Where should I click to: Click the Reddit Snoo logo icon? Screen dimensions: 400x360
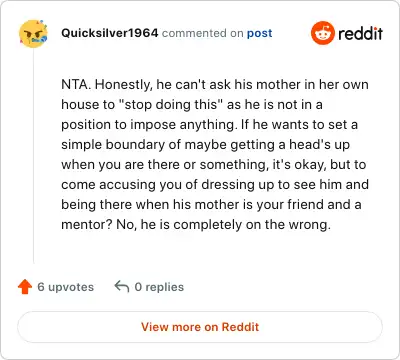pos(322,33)
